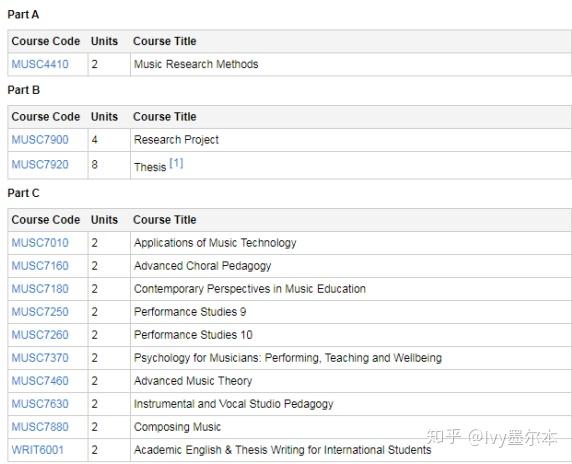Open the MUSC7250 course link
Image resolution: width=572 pixels, height=464 pixels.
point(40,312)
